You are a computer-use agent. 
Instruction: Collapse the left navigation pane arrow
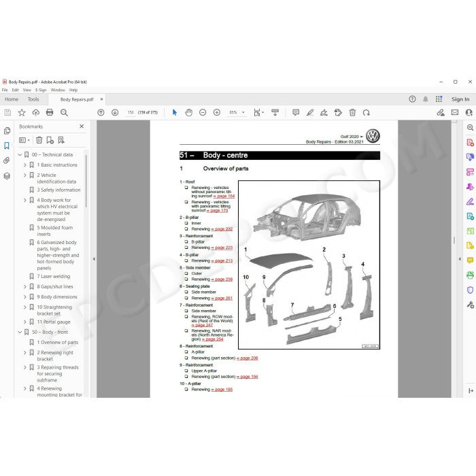pos(94,259)
